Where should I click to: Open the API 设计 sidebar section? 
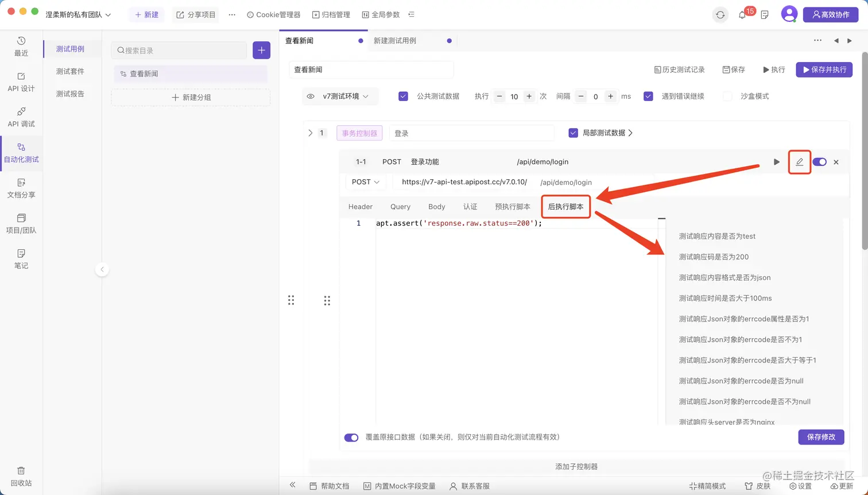coord(21,82)
